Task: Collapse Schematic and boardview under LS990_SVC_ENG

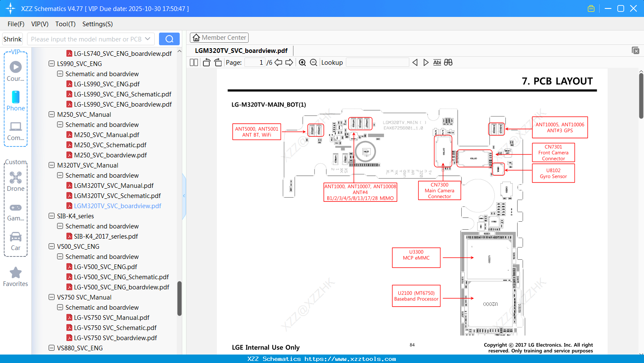Action: (60, 74)
